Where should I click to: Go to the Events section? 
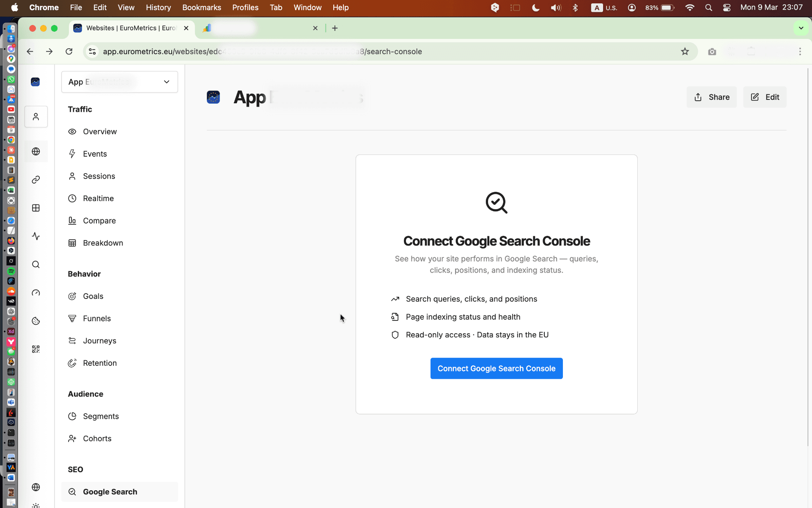click(x=120, y=154)
